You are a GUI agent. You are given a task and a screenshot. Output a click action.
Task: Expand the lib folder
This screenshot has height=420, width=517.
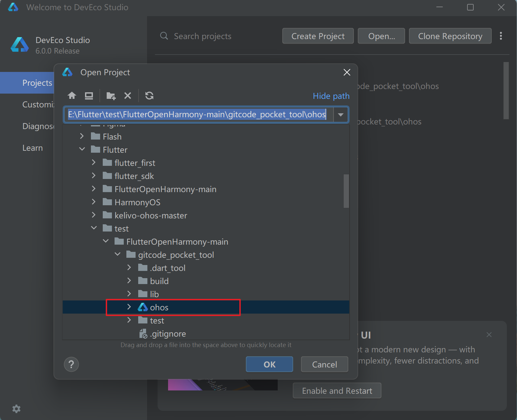pos(129,294)
